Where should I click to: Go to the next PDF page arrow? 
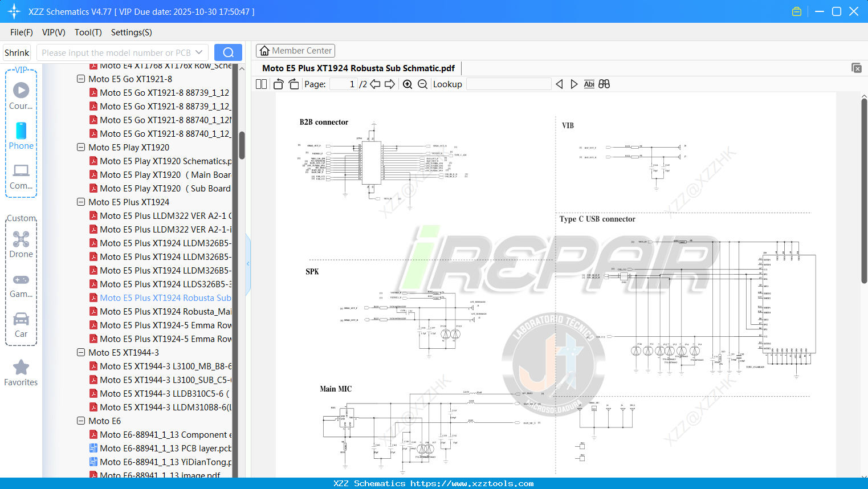click(390, 84)
